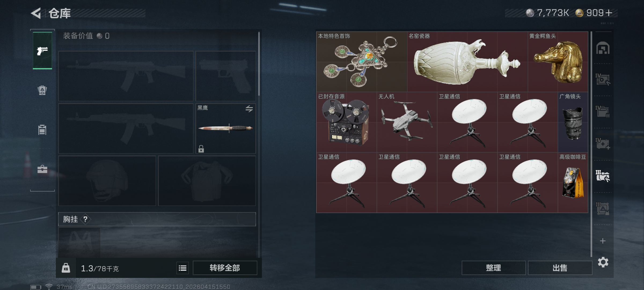Click the 转移全部 button
Screen dimensions: 644x290
pos(225,268)
